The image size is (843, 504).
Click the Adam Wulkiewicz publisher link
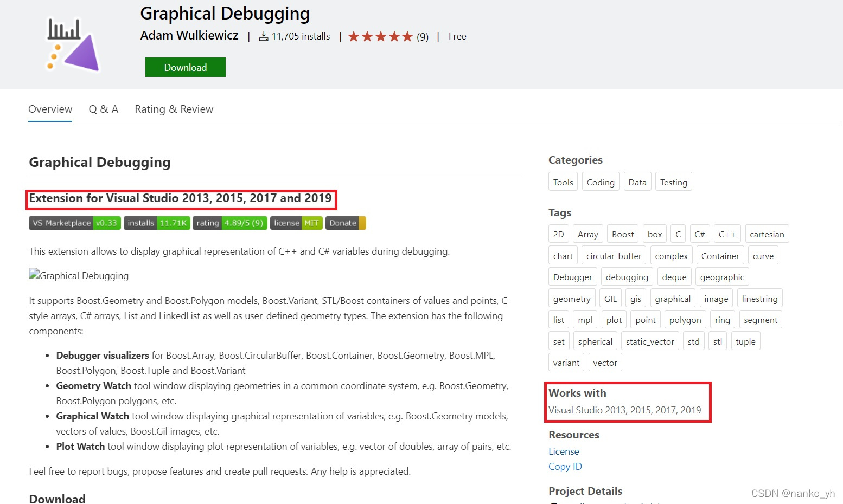click(x=189, y=35)
